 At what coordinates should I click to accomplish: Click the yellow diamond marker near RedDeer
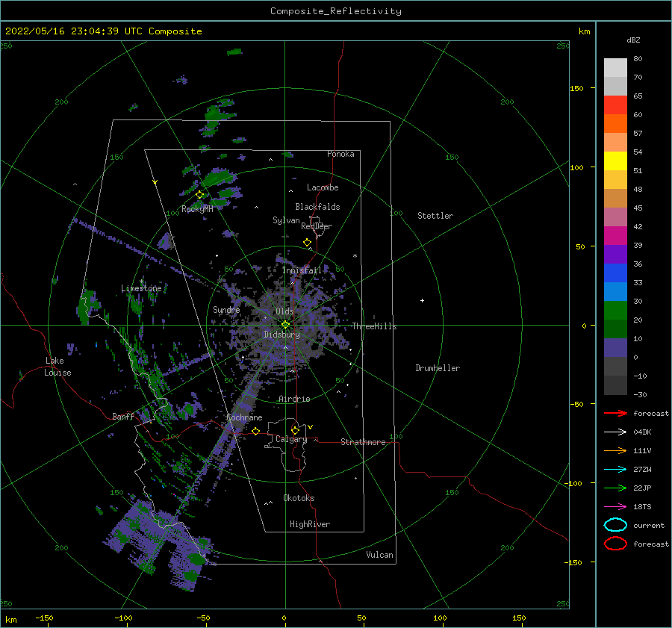click(308, 243)
